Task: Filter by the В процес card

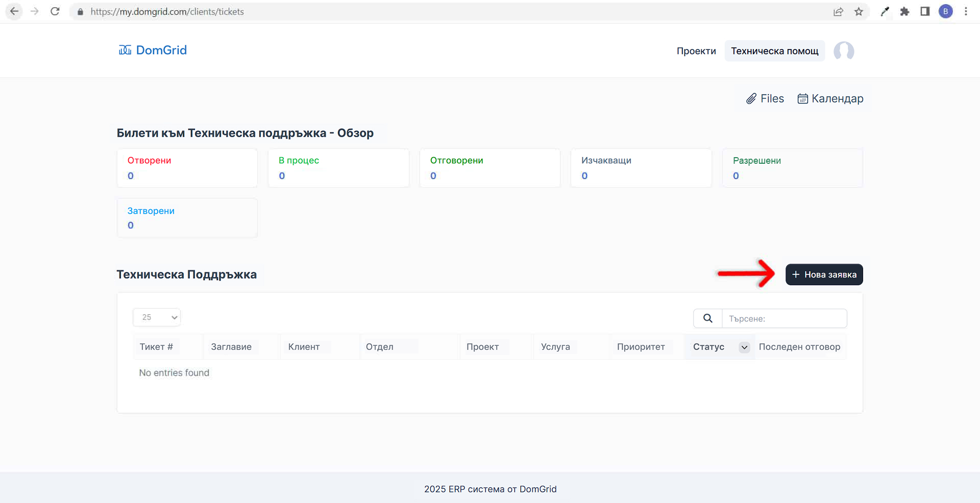Action: point(338,168)
